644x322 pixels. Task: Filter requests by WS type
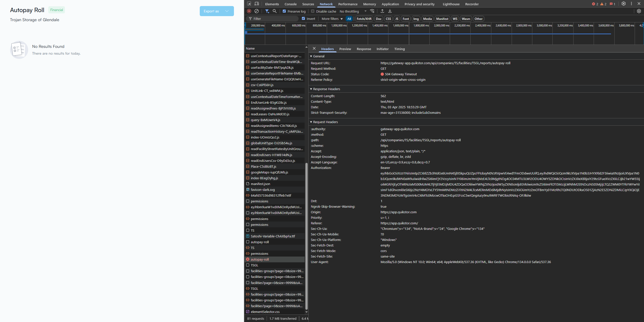(455, 19)
